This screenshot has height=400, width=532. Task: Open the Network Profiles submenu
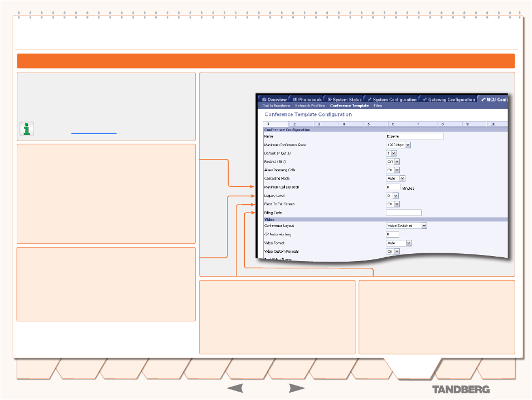coord(309,105)
